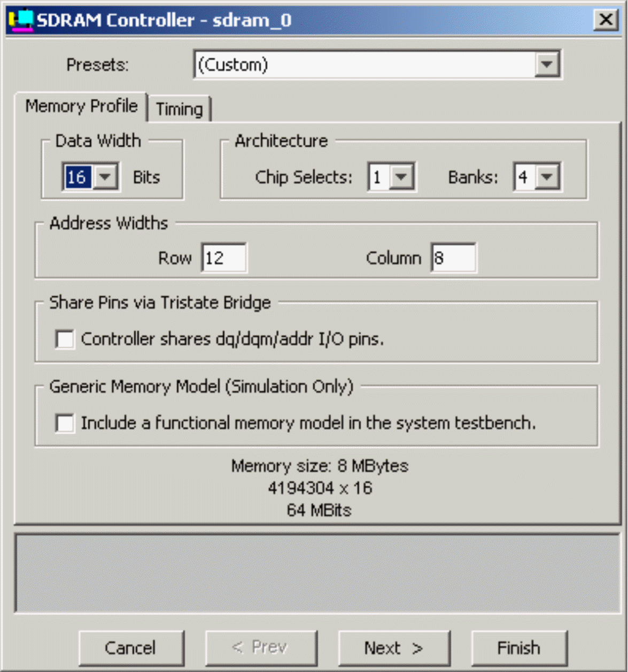The image size is (628, 672).
Task: Click the Prev button
Action: click(x=261, y=648)
